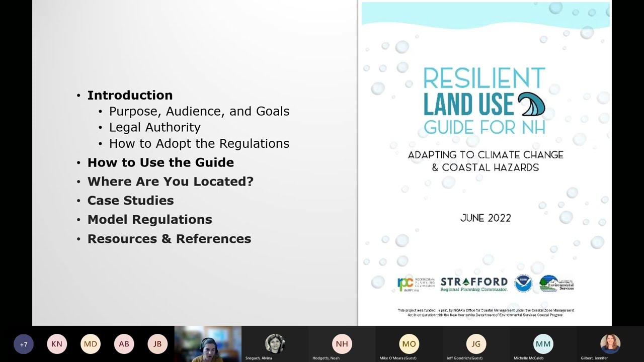Image resolution: width=644 pixels, height=362 pixels.
Task: Select the MM avatar for Michelle McCaleb
Action: pyautogui.click(x=543, y=344)
